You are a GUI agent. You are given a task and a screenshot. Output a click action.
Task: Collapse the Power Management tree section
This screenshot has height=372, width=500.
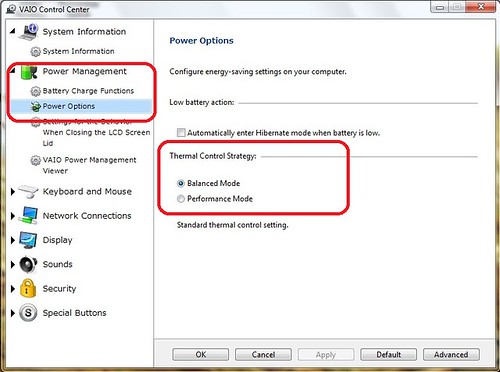[13, 71]
